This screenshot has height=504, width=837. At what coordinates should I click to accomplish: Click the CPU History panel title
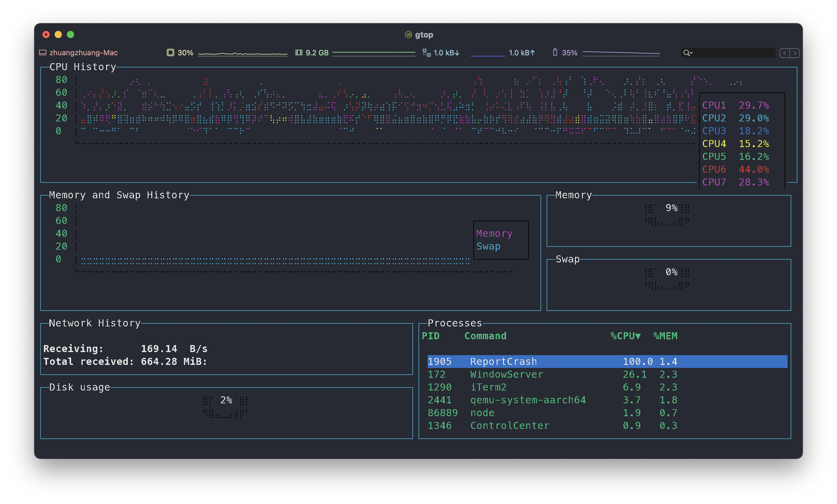click(x=83, y=67)
